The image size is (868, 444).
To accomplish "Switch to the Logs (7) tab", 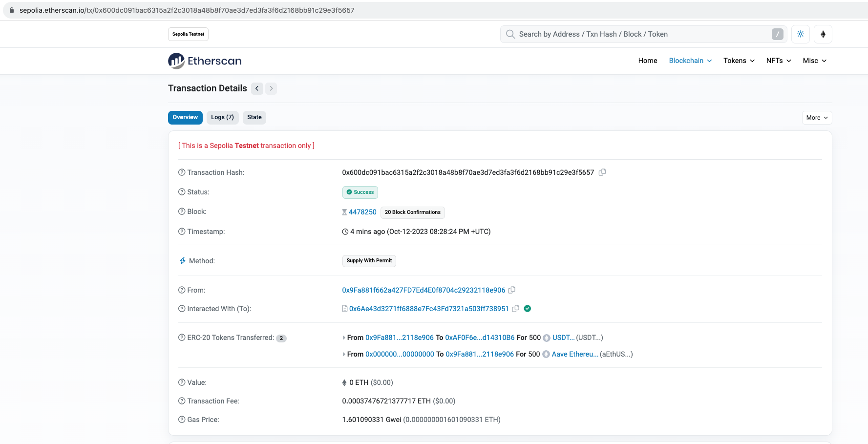I will click(x=222, y=117).
